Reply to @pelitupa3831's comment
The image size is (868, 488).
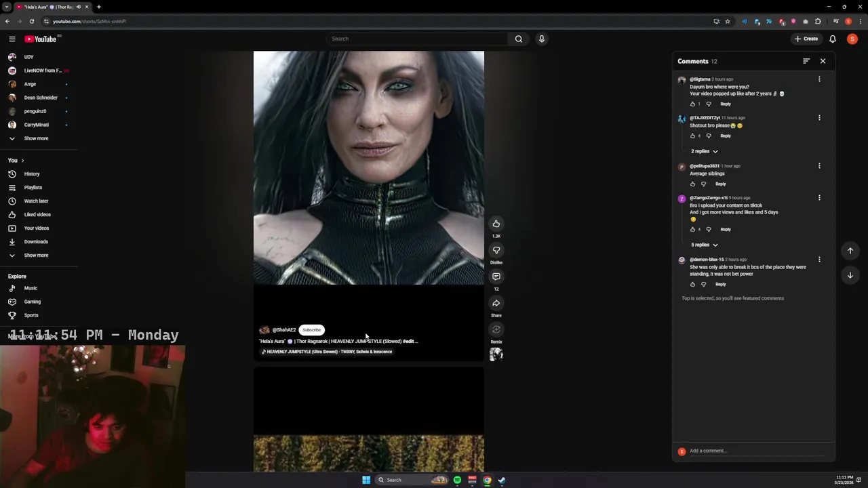click(720, 184)
